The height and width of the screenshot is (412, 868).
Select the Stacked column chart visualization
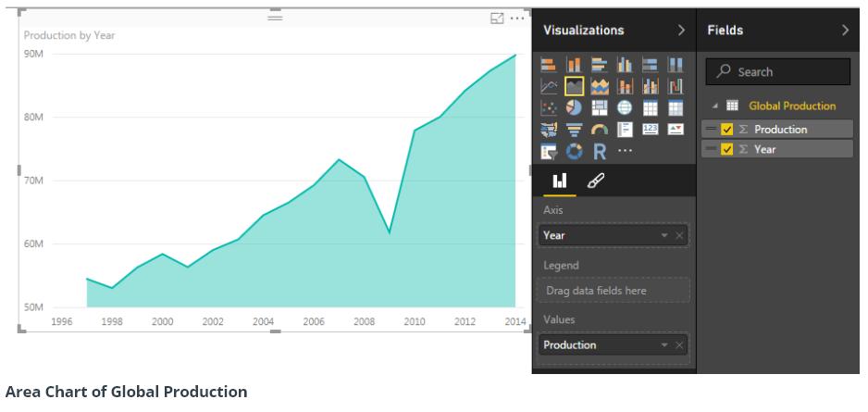[x=574, y=65]
